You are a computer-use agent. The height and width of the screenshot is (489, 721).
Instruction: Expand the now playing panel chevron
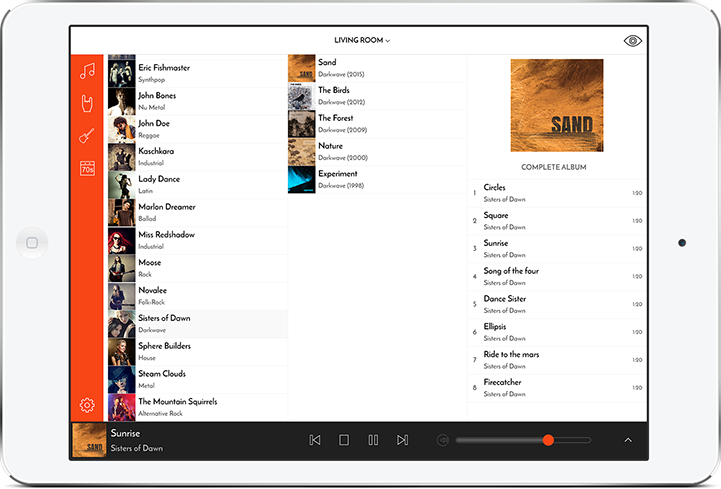tap(628, 440)
